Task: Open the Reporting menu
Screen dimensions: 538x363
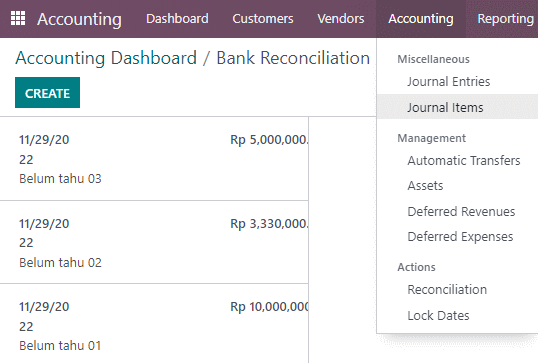Action: [505, 19]
